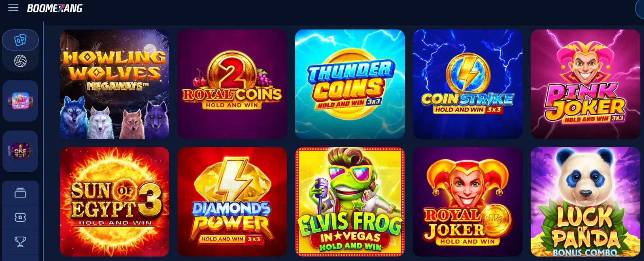Image resolution: width=644 pixels, height=261 pixels.
Task: Open the trophy tournaments icon
Action: click(x=20, y=242)
